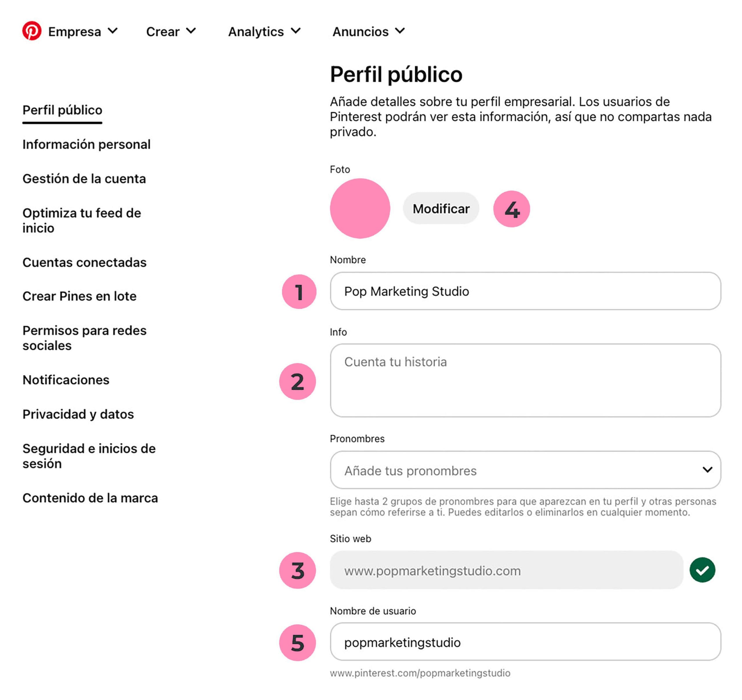Open Gestión de la cuenta section
The image size is (742, 700).
click(x=84, y=179)
